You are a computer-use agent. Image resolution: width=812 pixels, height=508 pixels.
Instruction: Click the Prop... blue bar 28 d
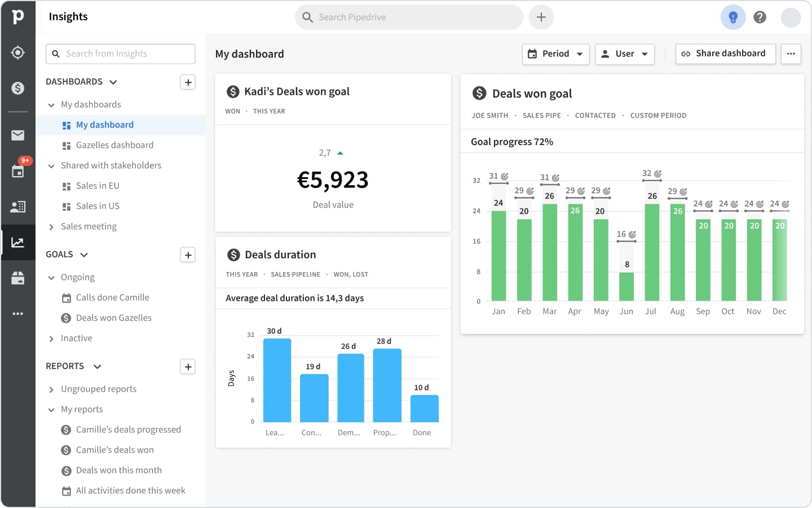pos(387,386)
